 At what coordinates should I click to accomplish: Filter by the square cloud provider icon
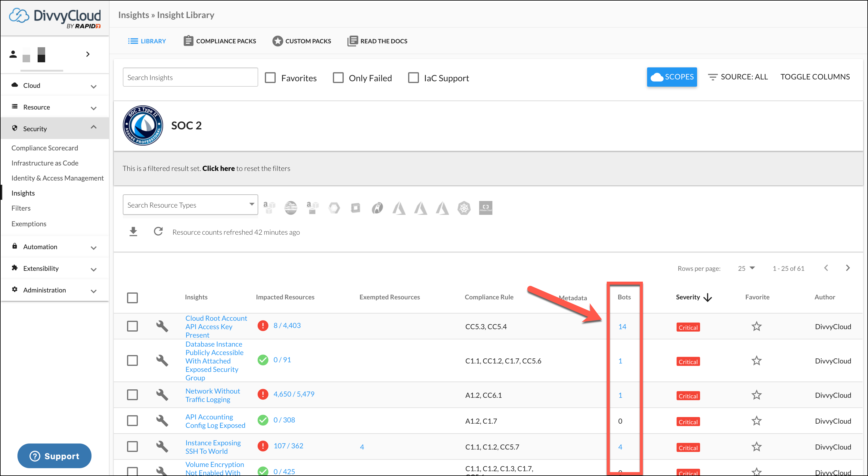pos(355,208)
